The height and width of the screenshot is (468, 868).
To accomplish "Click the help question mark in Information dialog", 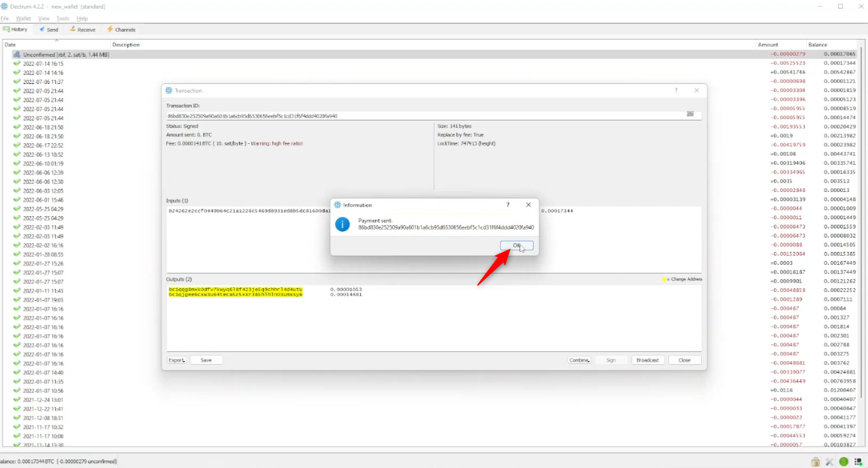I will (508, 205).
